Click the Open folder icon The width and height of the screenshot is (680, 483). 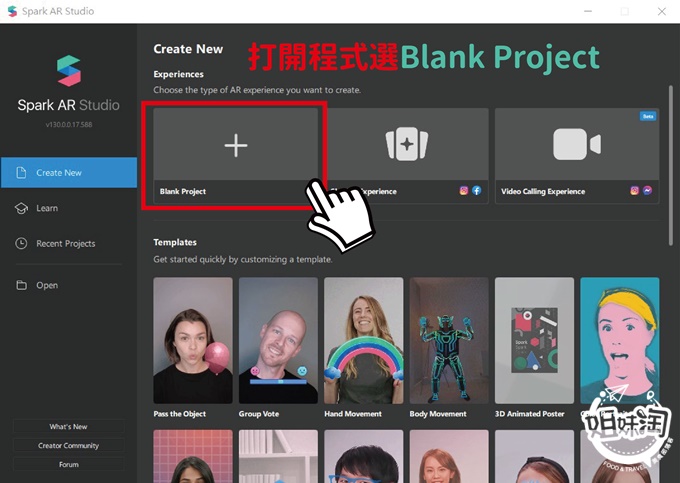click(x=21, y=285)
